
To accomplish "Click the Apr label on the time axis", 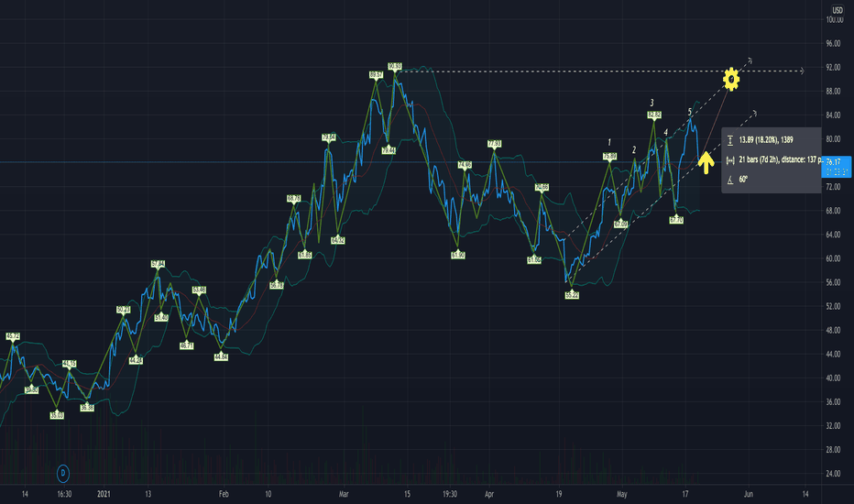I will pos(489,494).
